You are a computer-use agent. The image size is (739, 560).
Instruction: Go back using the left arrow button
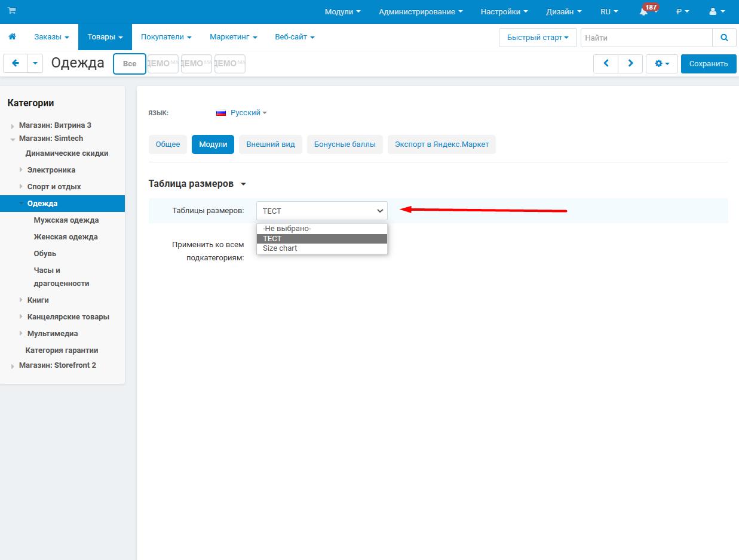(x=16, y=63)
